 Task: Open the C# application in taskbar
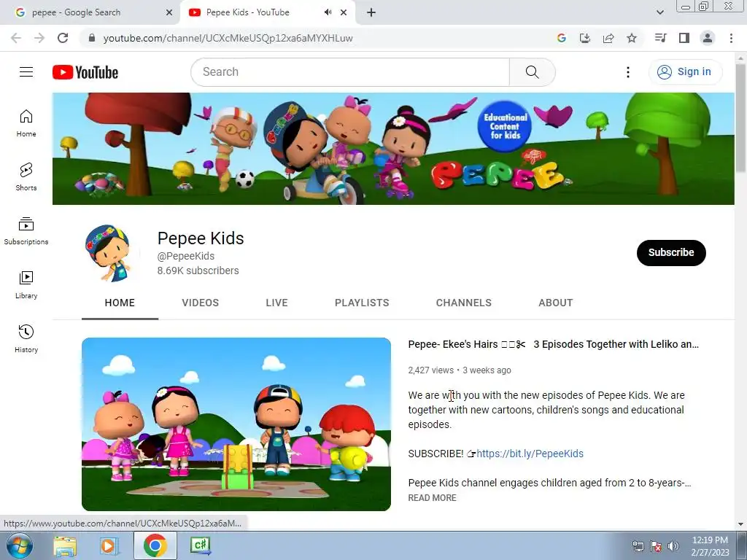coord(201,545)
